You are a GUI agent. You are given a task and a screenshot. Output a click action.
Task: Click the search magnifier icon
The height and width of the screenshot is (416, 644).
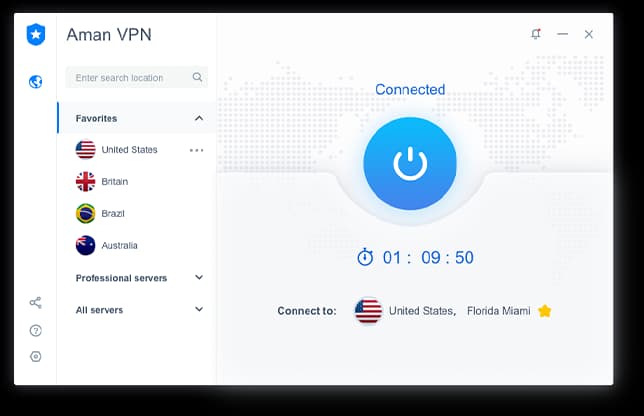pyautogui.click(x=198, y=77)
